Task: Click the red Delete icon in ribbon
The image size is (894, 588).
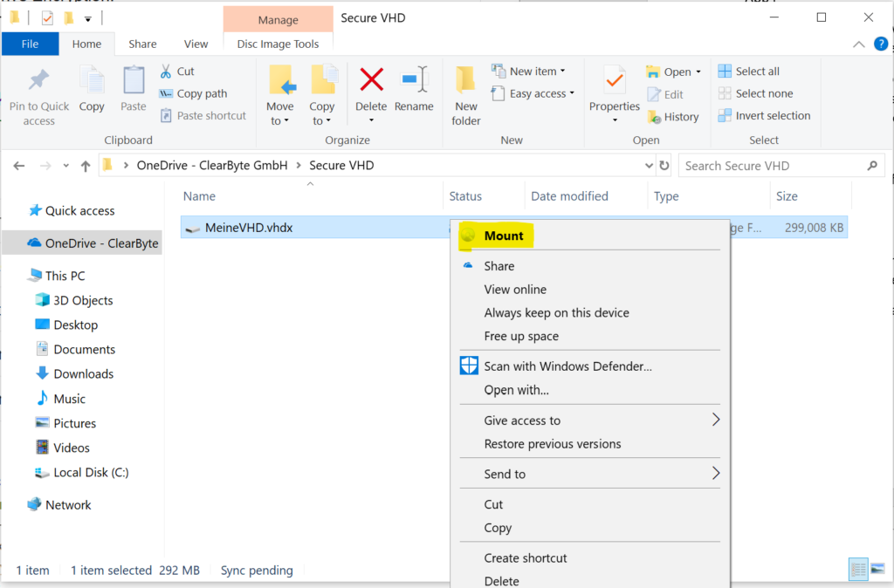Action: point(371,81)
